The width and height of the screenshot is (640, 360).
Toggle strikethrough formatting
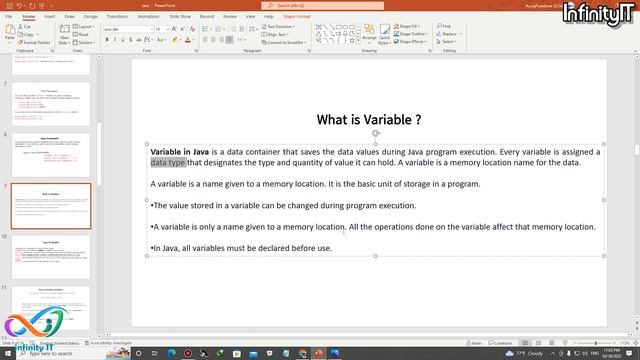(x=139, y=40)
